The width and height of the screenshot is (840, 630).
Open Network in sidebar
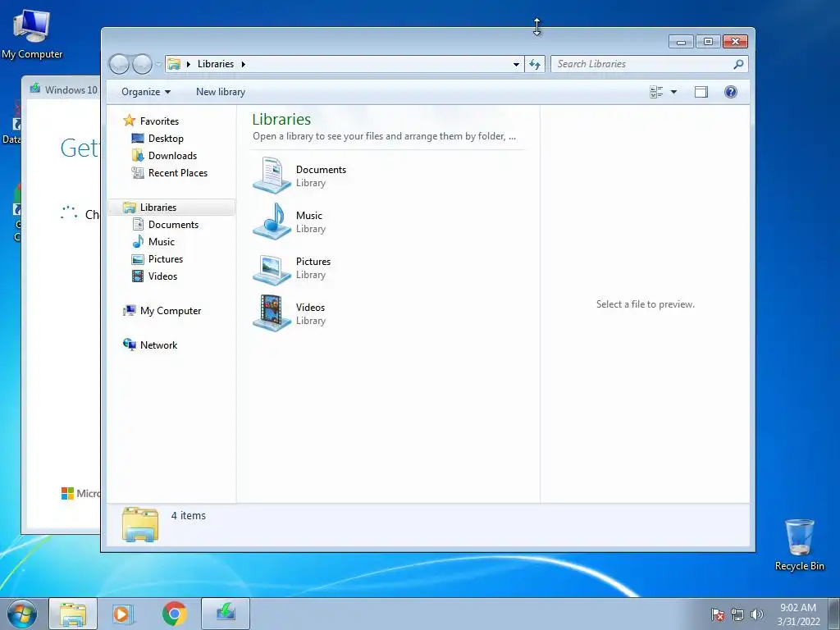pyautogui.click(x=151, y=345)
